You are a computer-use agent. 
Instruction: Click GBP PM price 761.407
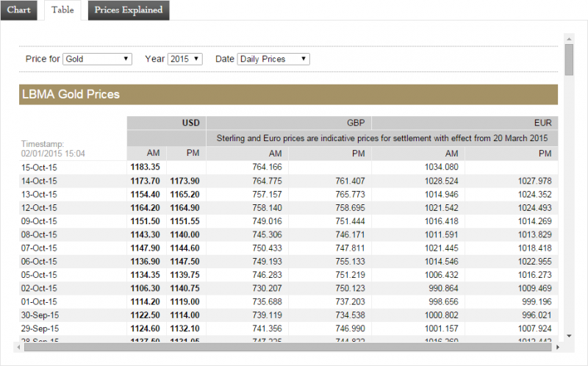[x=351, y=181]
